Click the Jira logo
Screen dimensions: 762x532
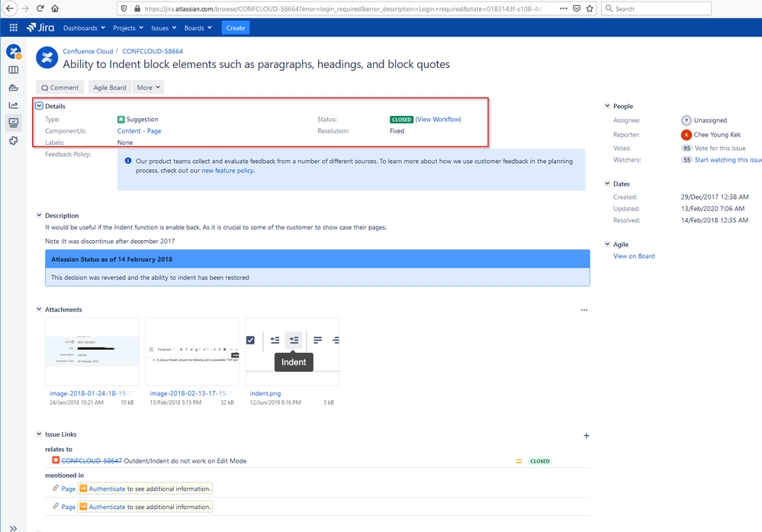41,27
